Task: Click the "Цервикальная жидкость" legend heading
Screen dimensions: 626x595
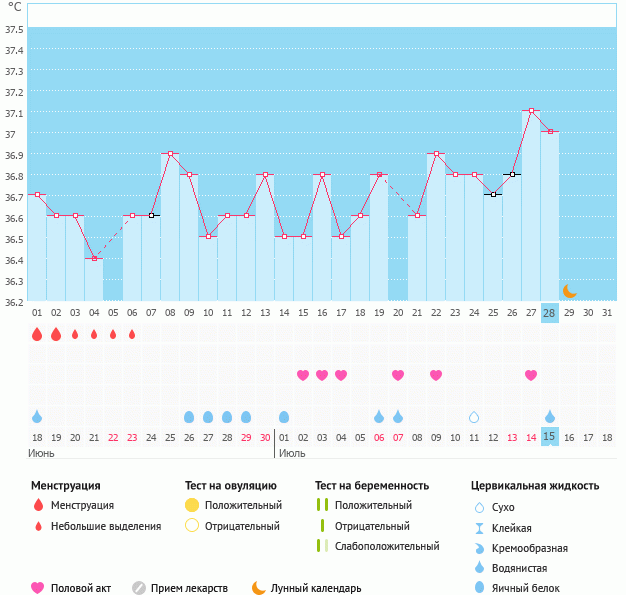Action: pyautogui.click(x=535, y=486)
